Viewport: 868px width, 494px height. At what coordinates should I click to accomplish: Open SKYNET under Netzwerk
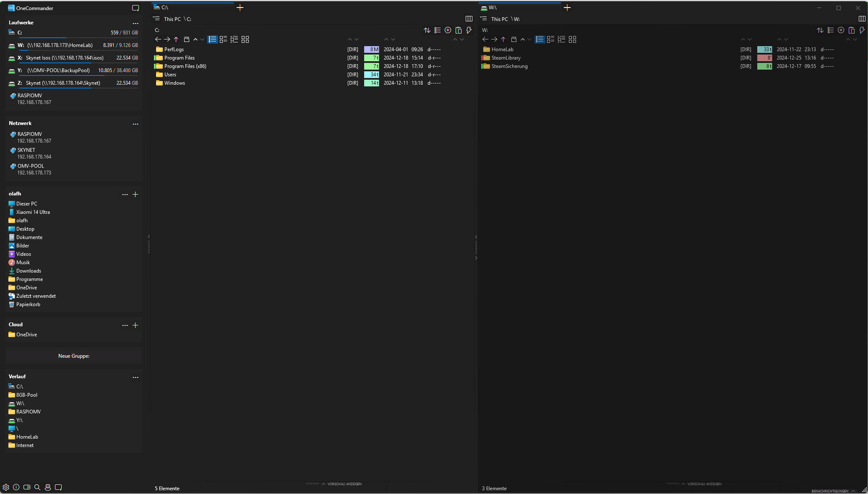click(30, 153)
